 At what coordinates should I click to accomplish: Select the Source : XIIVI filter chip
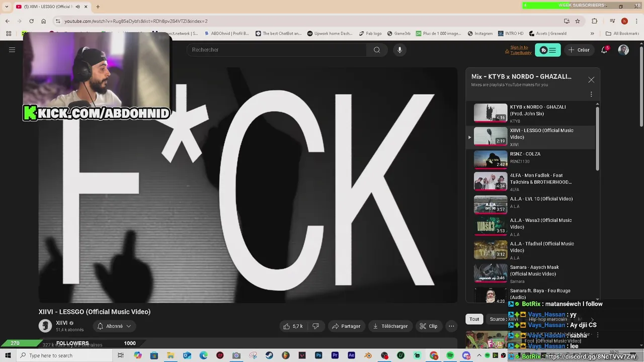pyautogui.click(x=504, y=319)
